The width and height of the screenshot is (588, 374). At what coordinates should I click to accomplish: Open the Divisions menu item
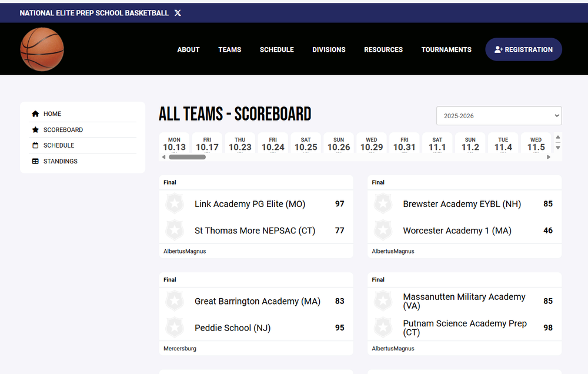tap(329, 49)
